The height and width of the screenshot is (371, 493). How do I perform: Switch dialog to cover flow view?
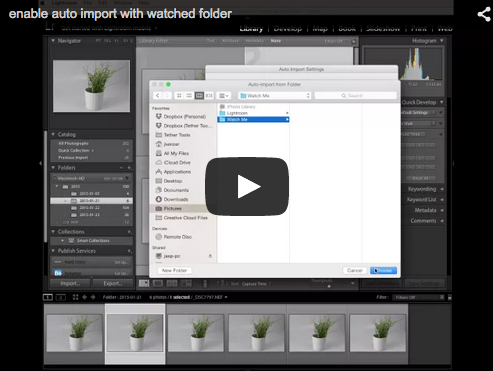(209, 96)
